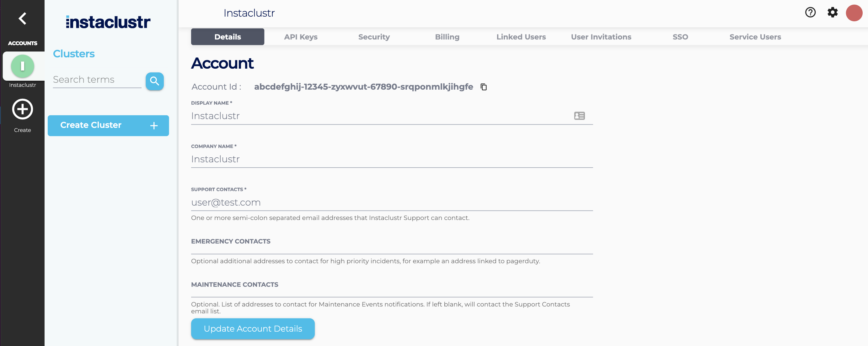
Task: Click the plus icon on Create Cluster button
Action: (154, 126)
